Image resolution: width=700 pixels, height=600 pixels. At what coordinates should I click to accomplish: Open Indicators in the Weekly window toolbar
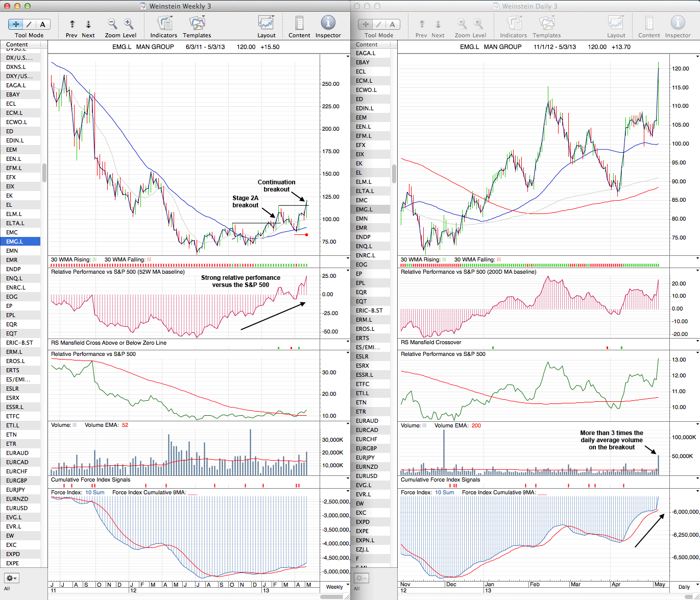click(x=164, y=24)
